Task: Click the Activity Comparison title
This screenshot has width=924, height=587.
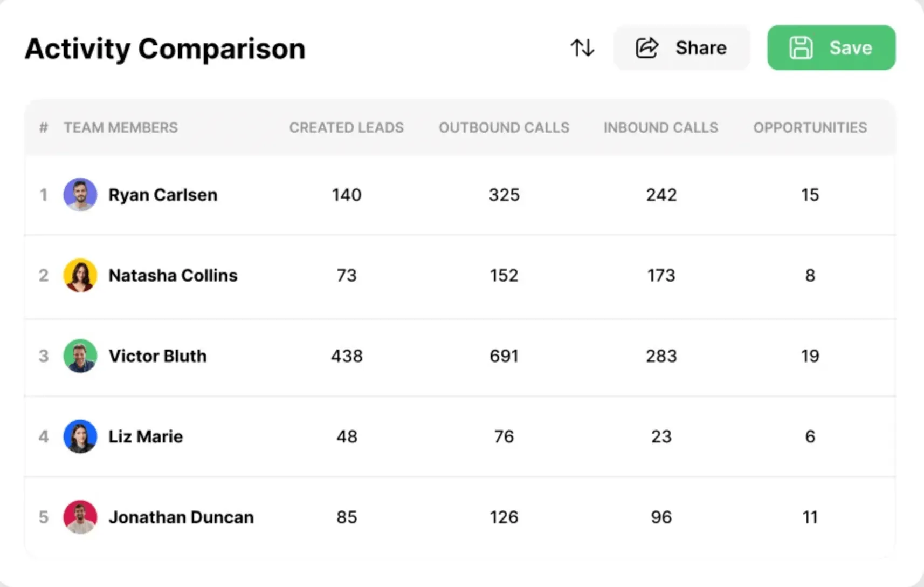Action: (x=164, y=49)
